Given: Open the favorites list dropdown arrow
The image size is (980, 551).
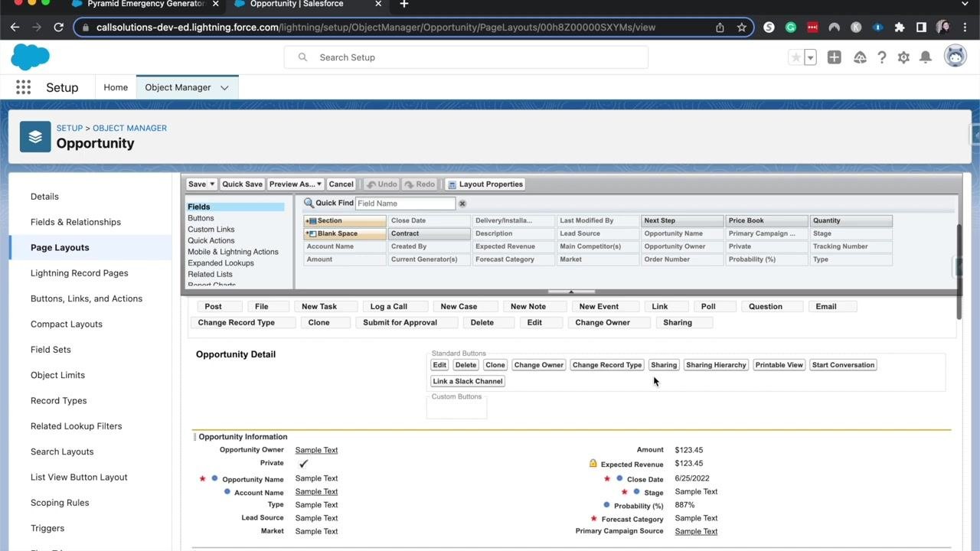Looking at the screenshot, I should coord(810,57).
